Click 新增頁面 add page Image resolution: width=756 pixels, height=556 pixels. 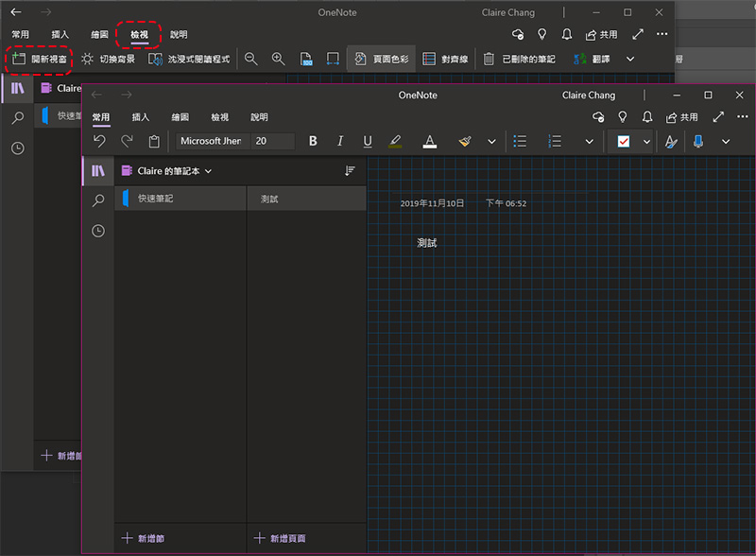(280, 538)
